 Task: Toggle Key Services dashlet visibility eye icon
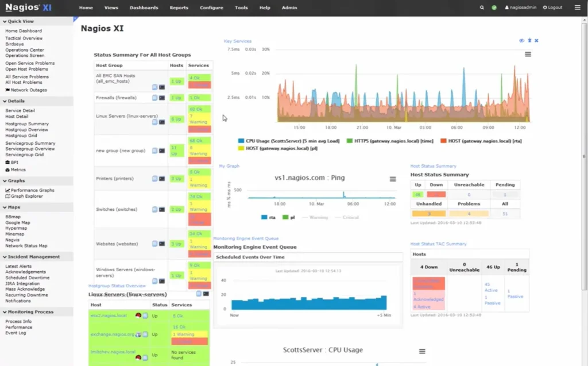521,41
